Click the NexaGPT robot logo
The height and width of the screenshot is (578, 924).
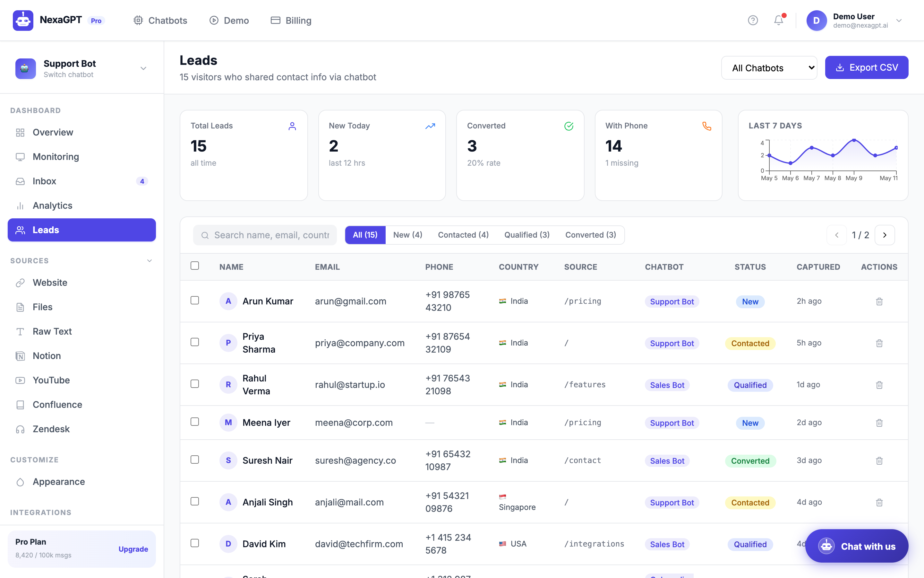23,20
